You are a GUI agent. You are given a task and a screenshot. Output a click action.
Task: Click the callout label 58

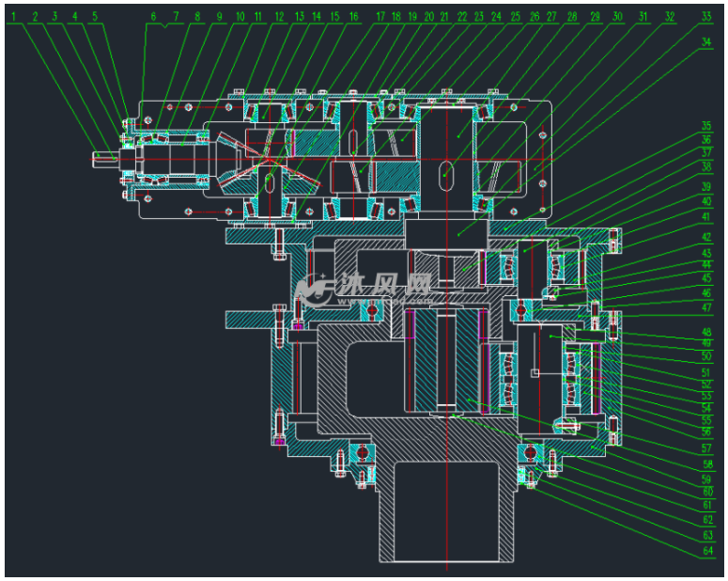point(705,464)
